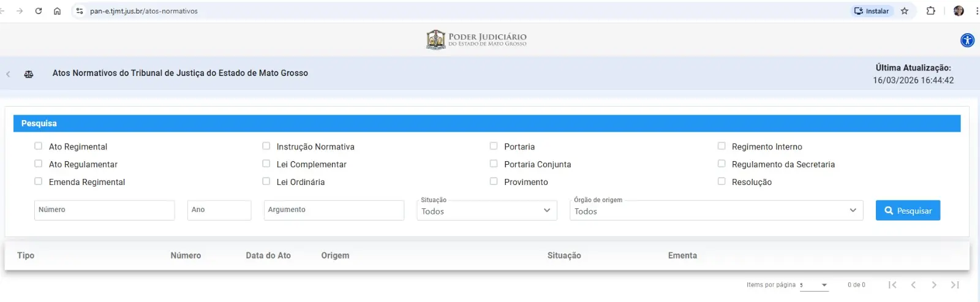Open the Situação dropdown
The width and height of the screenshot is (980, 302).
tap(487, 210)
